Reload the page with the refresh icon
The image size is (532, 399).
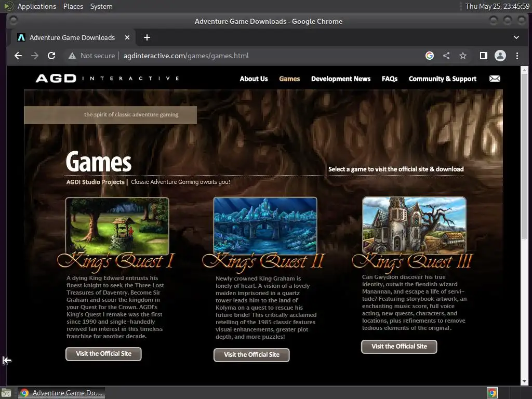point(51,56)
